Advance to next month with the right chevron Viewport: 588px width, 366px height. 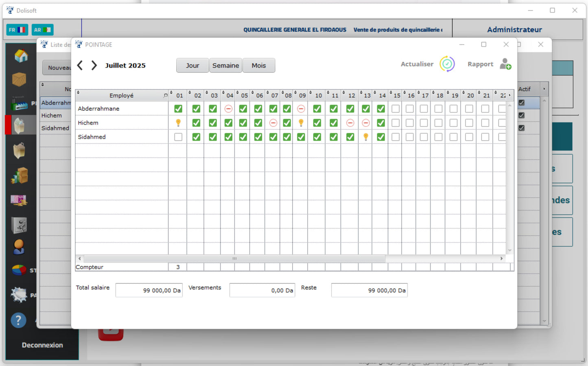pos(94,65)
